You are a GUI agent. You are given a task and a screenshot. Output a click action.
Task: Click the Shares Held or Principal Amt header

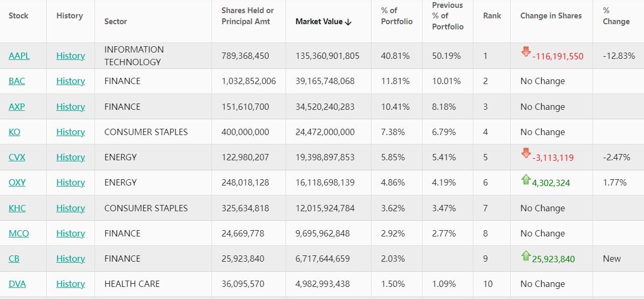pos(248,16)
